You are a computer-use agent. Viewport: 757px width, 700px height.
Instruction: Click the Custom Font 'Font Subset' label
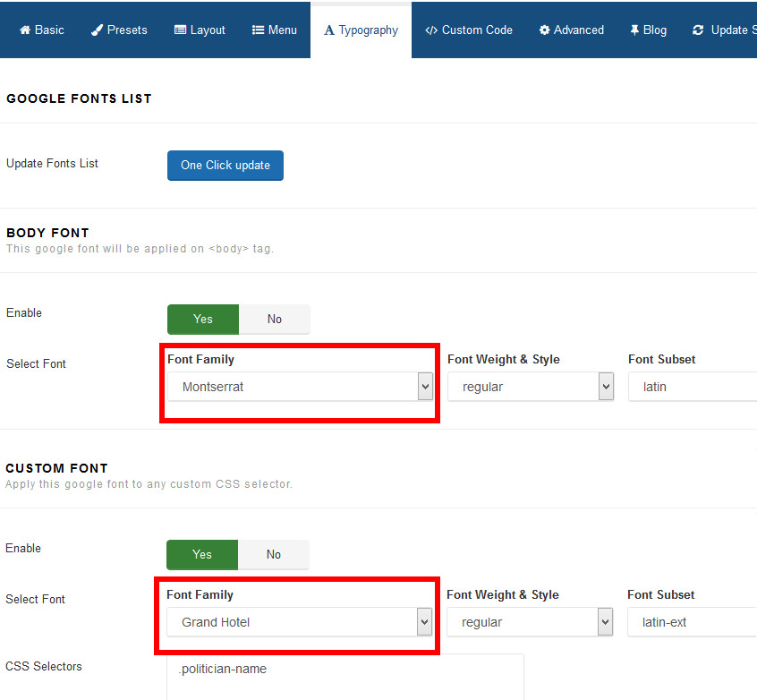coord(661,594)
